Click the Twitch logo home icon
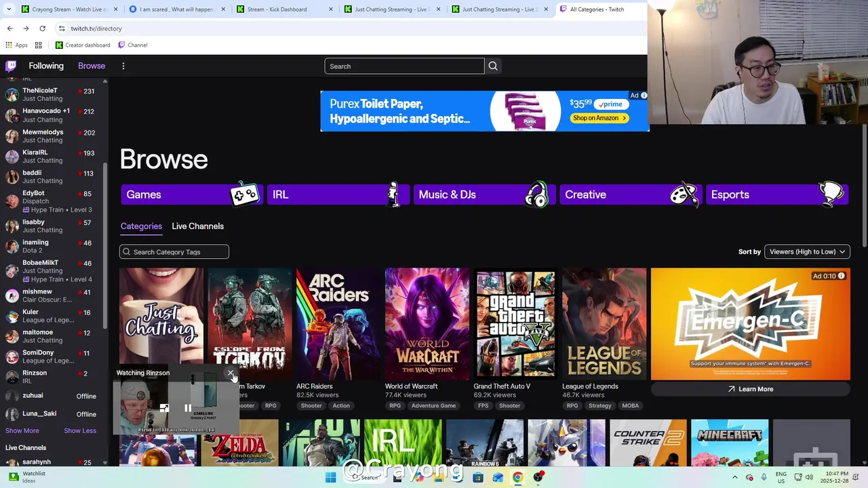Viewport: 868px width, 488px height. pyautogui.click(x=11, y=66)
